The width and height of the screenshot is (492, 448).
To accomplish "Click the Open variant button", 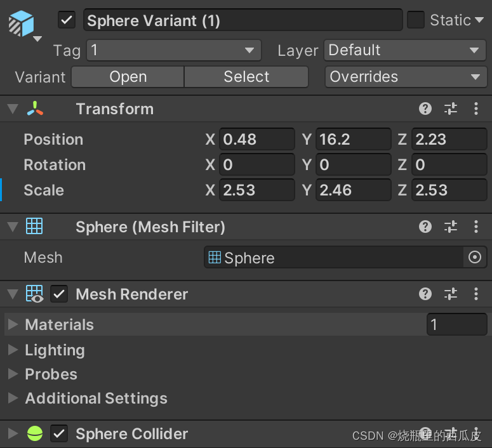I will (x=128, y=77).
